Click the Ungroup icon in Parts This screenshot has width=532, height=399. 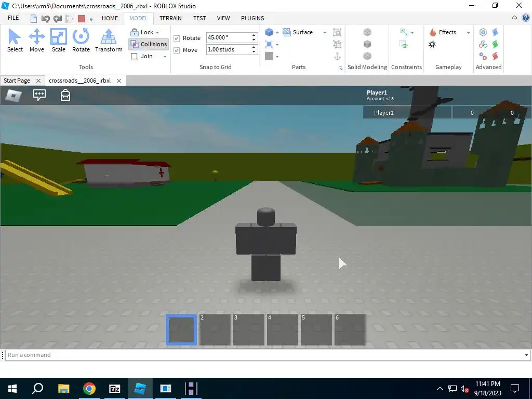point(337,44)
